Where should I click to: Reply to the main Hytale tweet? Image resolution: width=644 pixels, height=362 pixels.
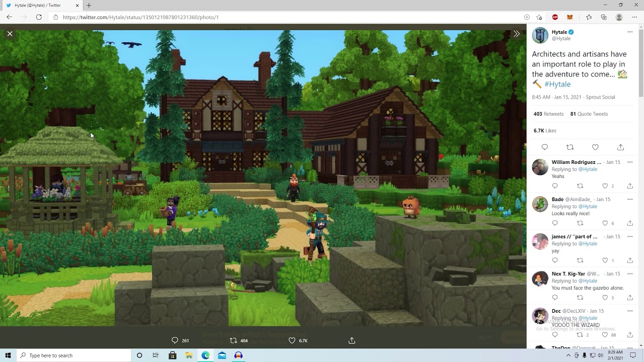click(x=544, y=147)
